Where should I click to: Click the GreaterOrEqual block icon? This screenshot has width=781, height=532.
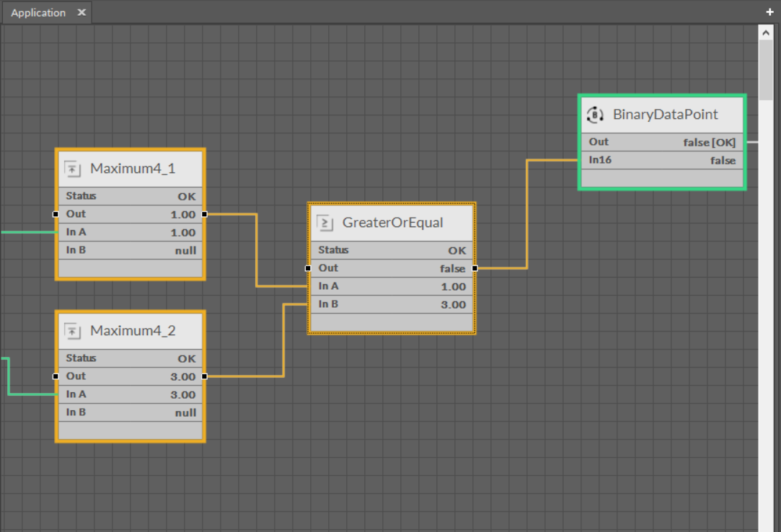pos(325,223)
